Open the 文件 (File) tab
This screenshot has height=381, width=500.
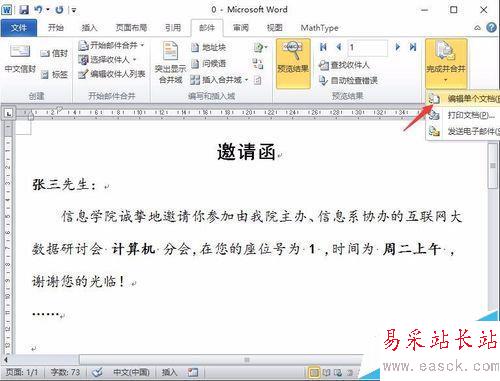tap(18, 28)
